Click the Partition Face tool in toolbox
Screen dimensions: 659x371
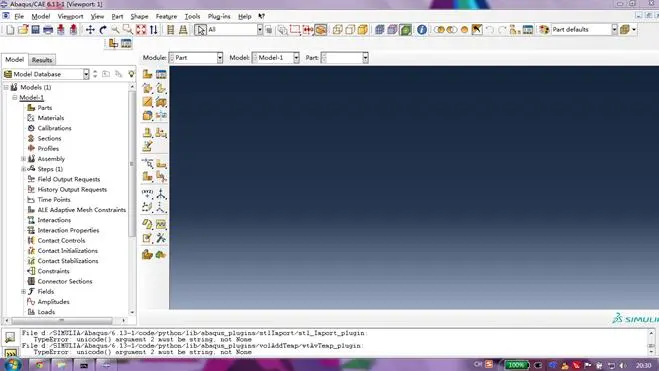[x=161, y=164]
